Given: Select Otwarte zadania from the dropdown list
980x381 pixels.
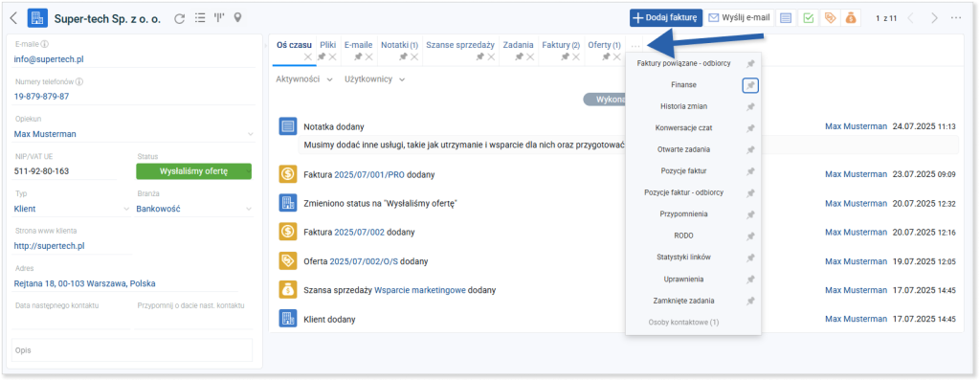Looking at the screenshot, I should 683,149.
